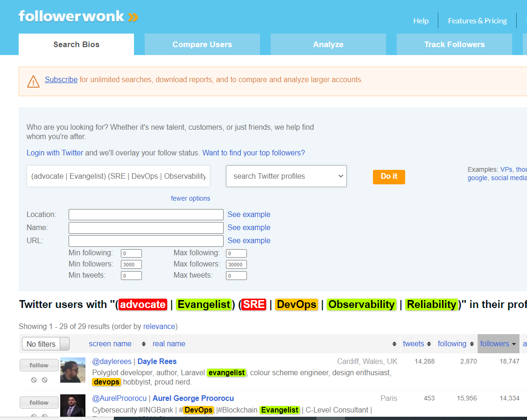
Task: Click the social media example link
Action: point(509,178)
